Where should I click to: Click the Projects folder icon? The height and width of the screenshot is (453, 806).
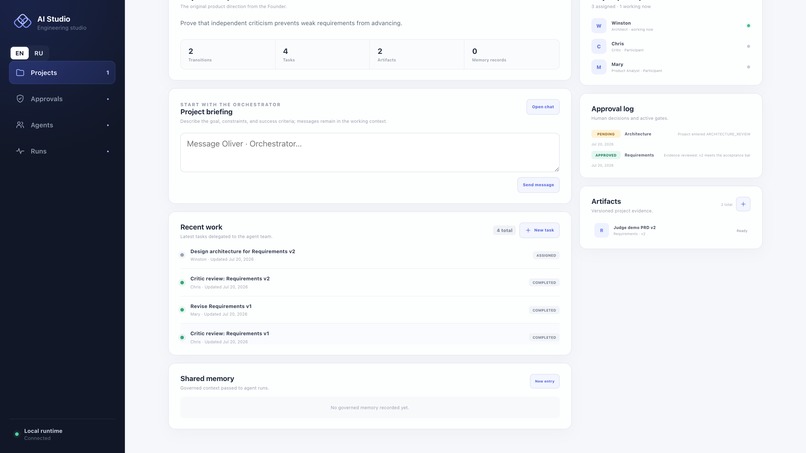[x=20, y=73]
